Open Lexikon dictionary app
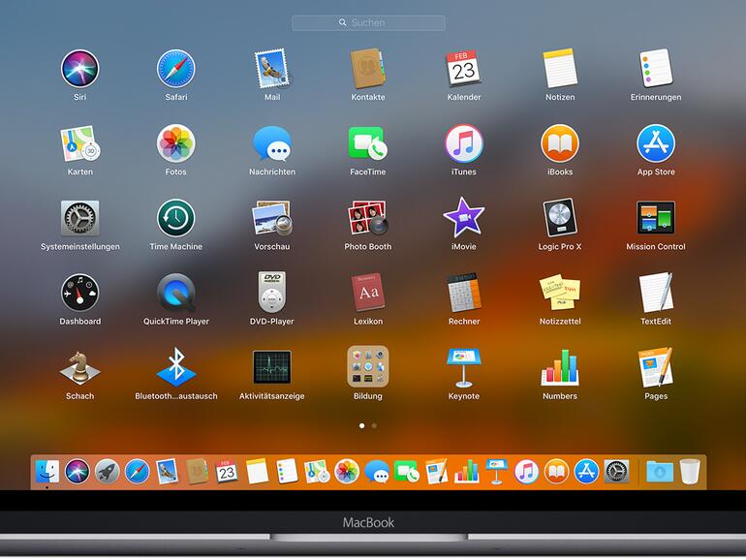This screenshot has width=746, height=560. 368,293
